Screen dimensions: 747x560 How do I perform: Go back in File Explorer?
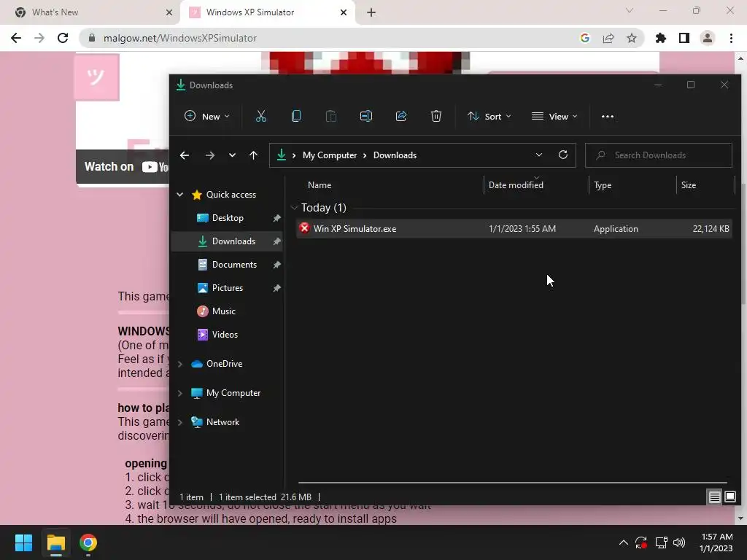185,155
